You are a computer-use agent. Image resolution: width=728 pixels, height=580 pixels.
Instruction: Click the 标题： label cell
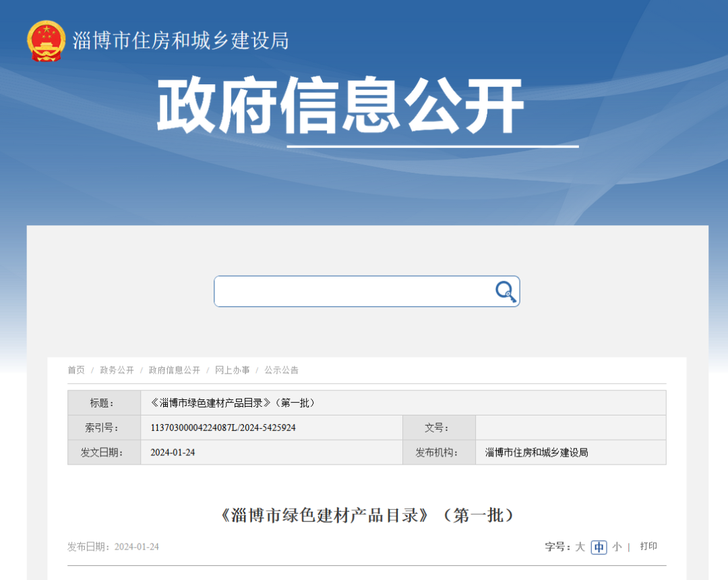[104, 403]
